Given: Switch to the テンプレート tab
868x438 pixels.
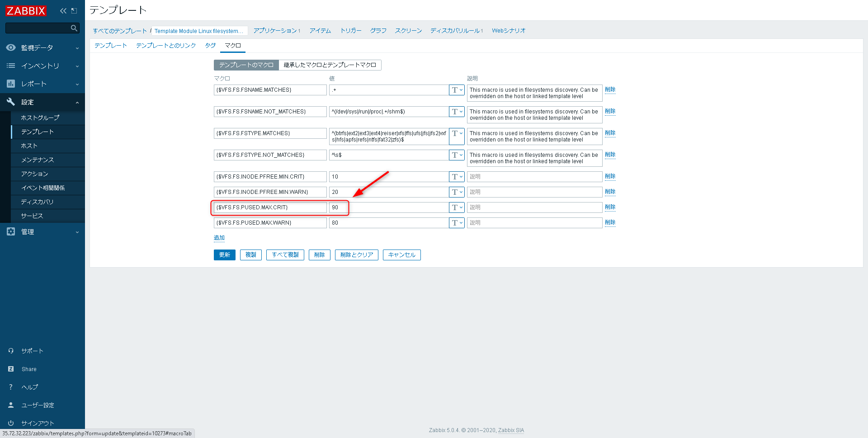Looking at the screenshot, I should tap(111, 46).
